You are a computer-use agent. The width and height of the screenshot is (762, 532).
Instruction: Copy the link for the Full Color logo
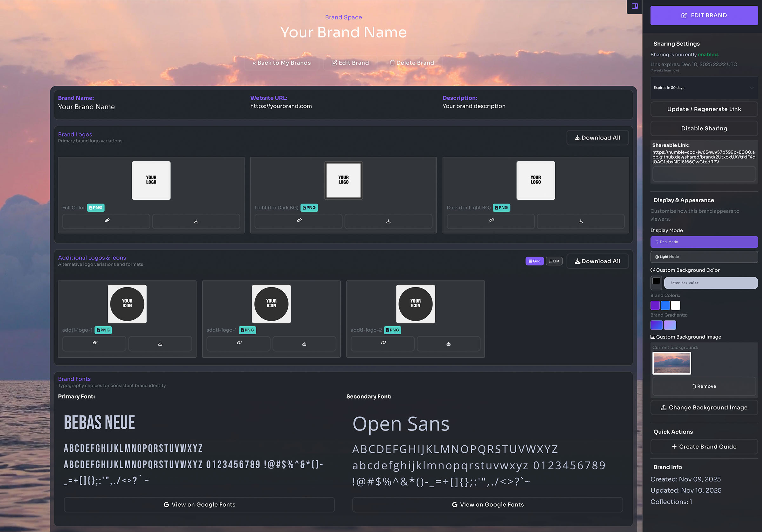(x=106, y=221)
